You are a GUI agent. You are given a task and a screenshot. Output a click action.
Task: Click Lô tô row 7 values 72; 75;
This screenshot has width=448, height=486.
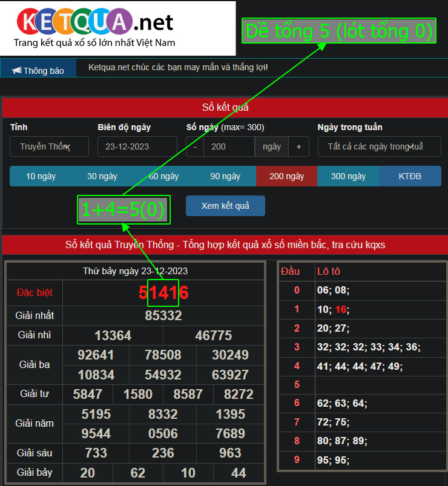coord(333,422)
